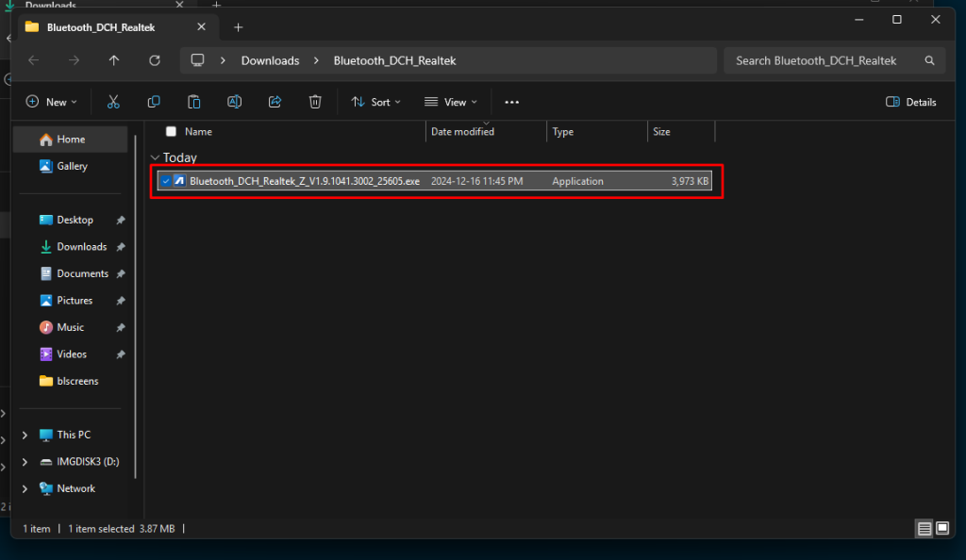The height and width of the screenshot is (560, 966).
Task: Switch to large thumbnails view
Action: (941, 528)
